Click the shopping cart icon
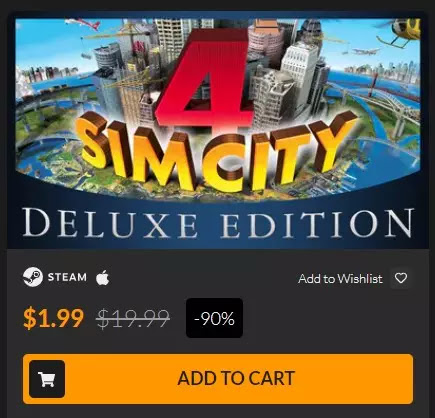The image size is (435, 418). 47,379
